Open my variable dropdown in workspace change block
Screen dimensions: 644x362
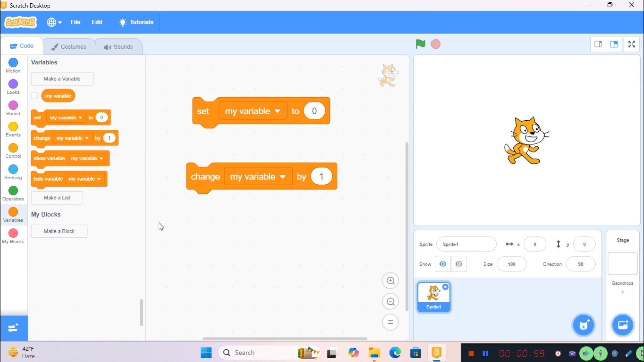[258, 177]
